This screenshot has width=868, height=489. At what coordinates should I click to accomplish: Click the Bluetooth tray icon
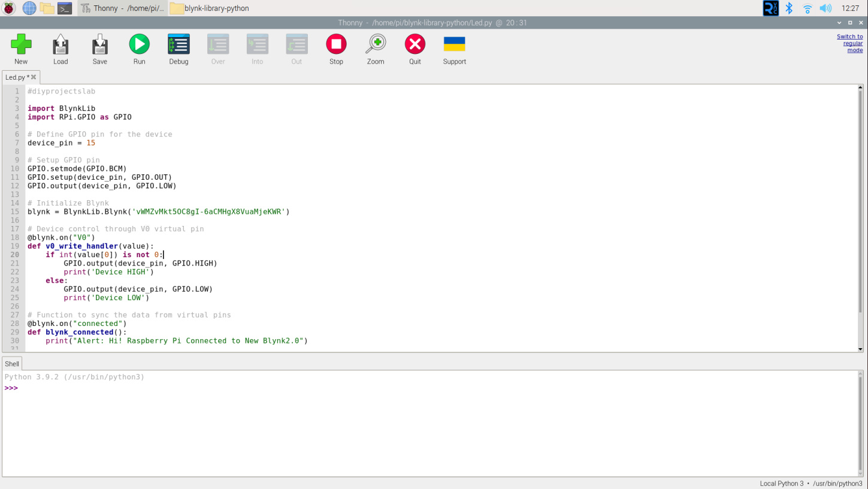click(790, 8)
